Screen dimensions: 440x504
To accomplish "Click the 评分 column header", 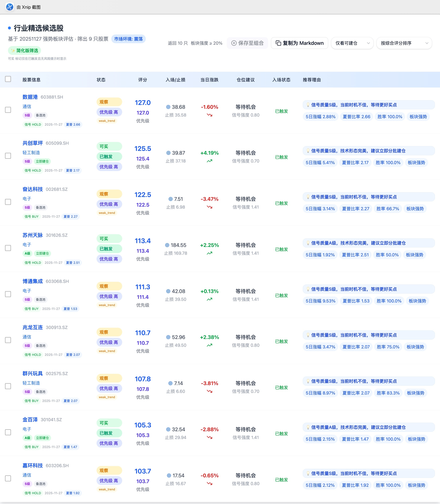I will [142, 80].
